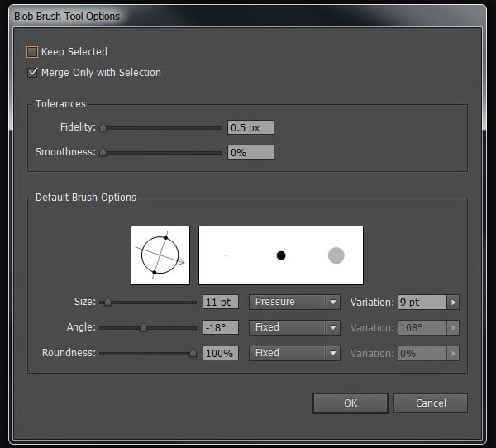
Task: Open the Size Pressure dropdown
Action: (x=294, y=303)
